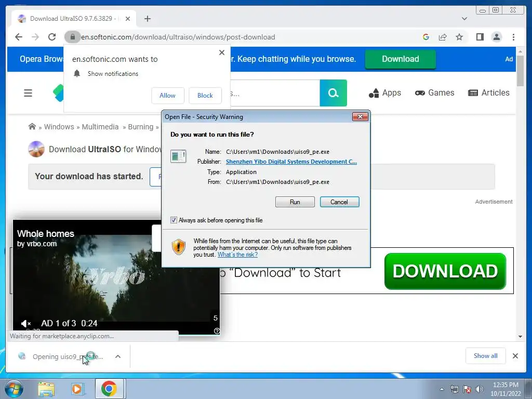Open the taskbar clock and date
Screen dimensions: 532x399
(x=506, y=389)
